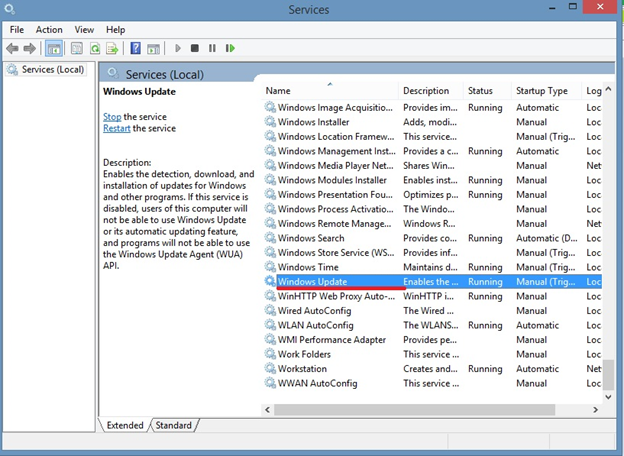
Task: Click the Services title bar icon
Action: click(x=10, y=8)
